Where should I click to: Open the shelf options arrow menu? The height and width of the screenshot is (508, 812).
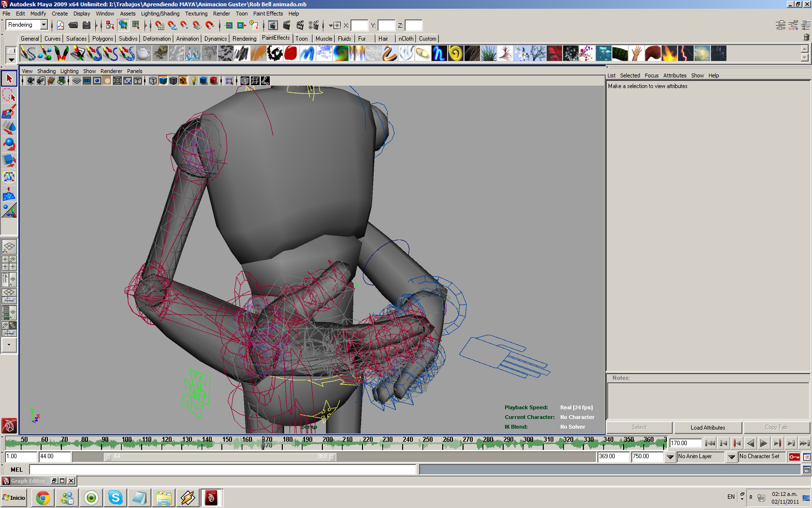click(x=11, y=60)
